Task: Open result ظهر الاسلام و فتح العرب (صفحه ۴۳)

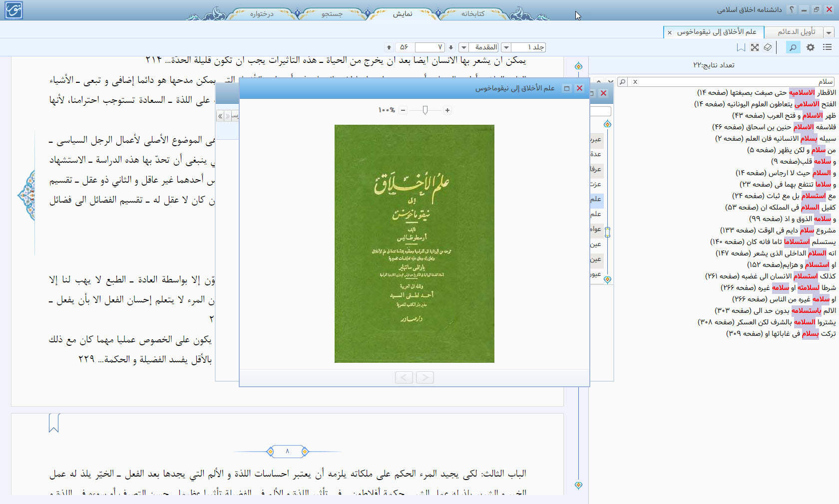Action: click(784, 116)
